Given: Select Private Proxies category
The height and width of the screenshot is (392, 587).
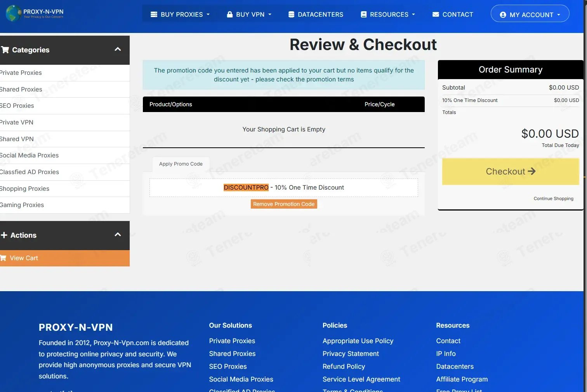Looking at the screenshot, I should [x=65, y=73].
